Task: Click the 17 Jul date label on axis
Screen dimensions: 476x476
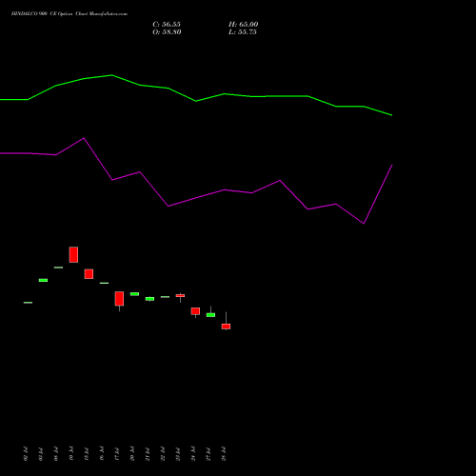Action: point(117,454)
